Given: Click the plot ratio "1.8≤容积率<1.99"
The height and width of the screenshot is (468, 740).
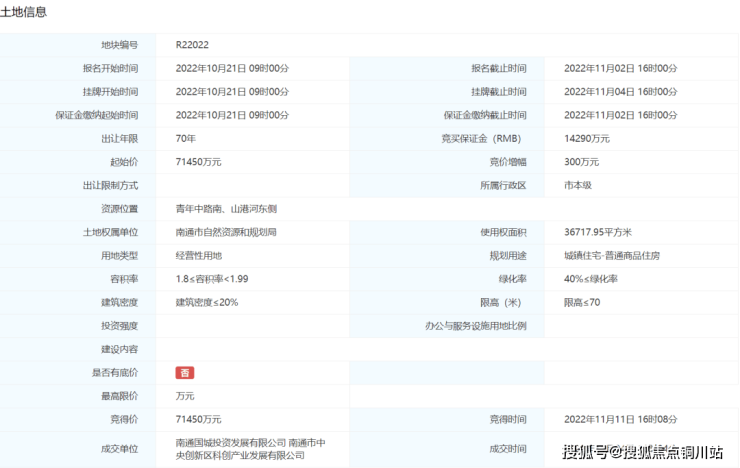Looking at the screenshot, I should [212, 279].
